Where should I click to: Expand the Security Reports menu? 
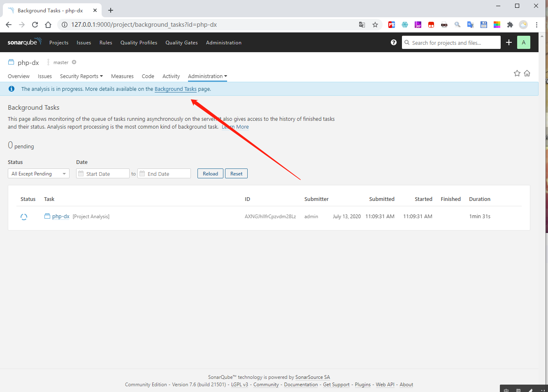81,76
